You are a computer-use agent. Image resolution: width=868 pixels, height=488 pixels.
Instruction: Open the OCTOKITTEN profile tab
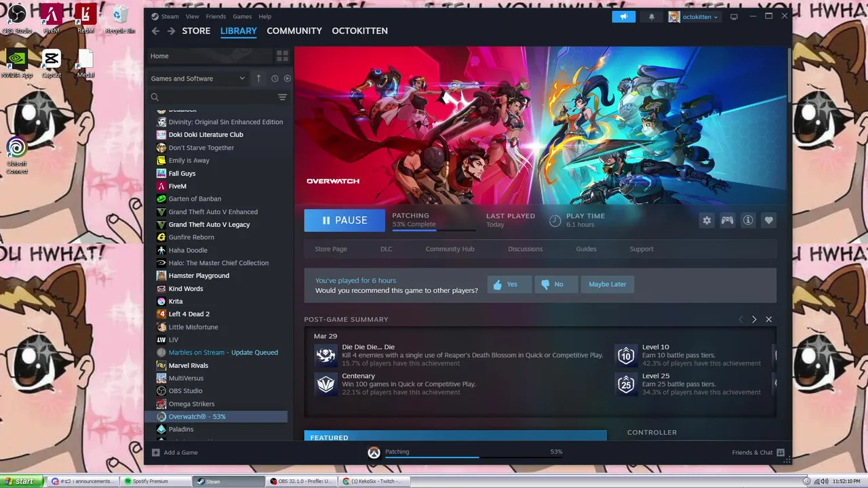pyautogui.click(x=359, y=31)
